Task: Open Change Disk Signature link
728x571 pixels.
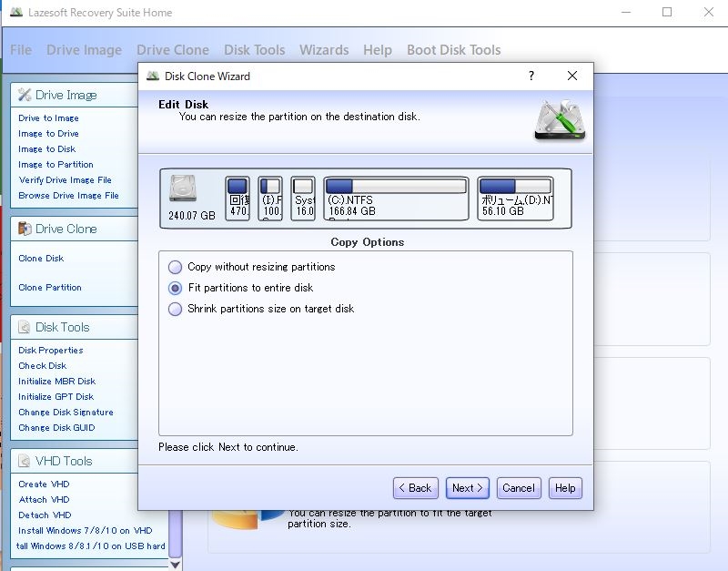Action: click(66, 413)
